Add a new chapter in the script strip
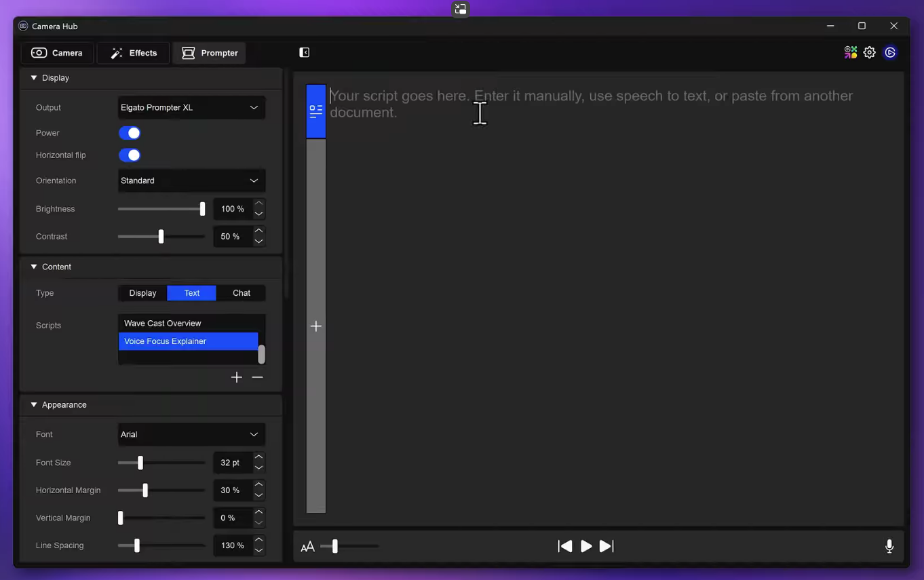 coord(316,326)
